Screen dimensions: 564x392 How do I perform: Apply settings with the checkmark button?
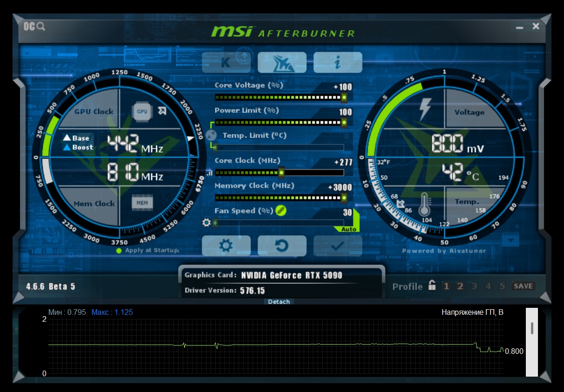tap(338, 246)
